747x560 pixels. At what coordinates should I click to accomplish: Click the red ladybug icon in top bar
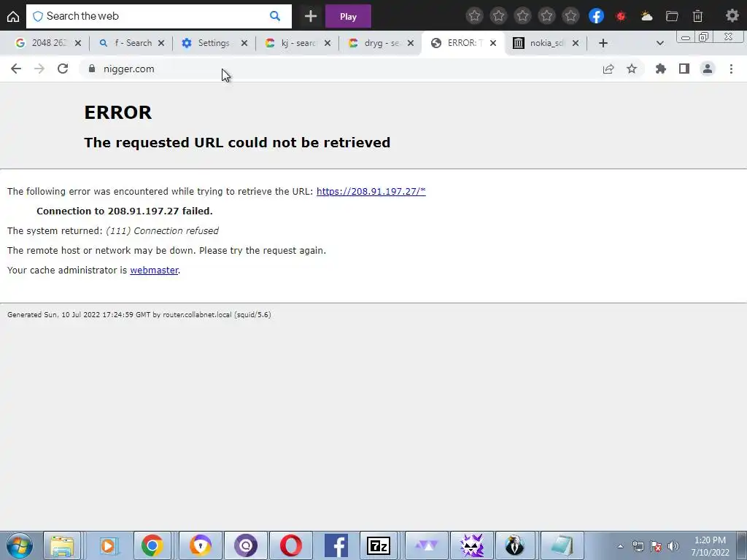621,16
